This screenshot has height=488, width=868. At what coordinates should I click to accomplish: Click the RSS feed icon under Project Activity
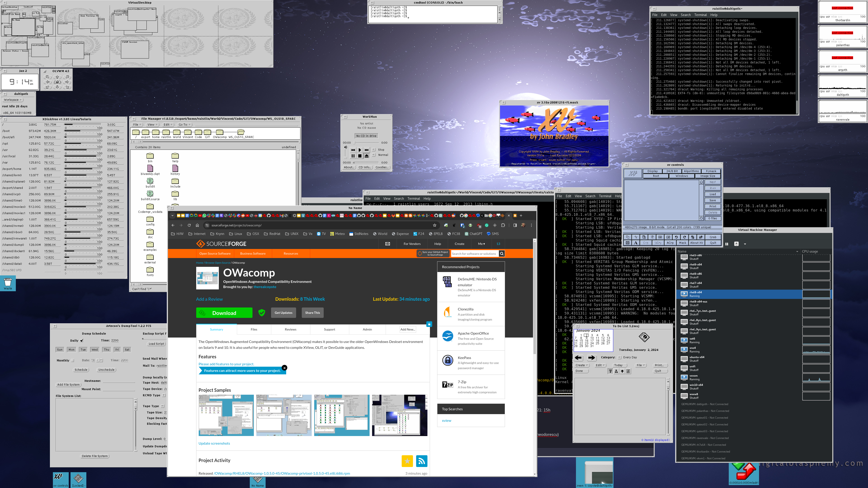(422, 461)
